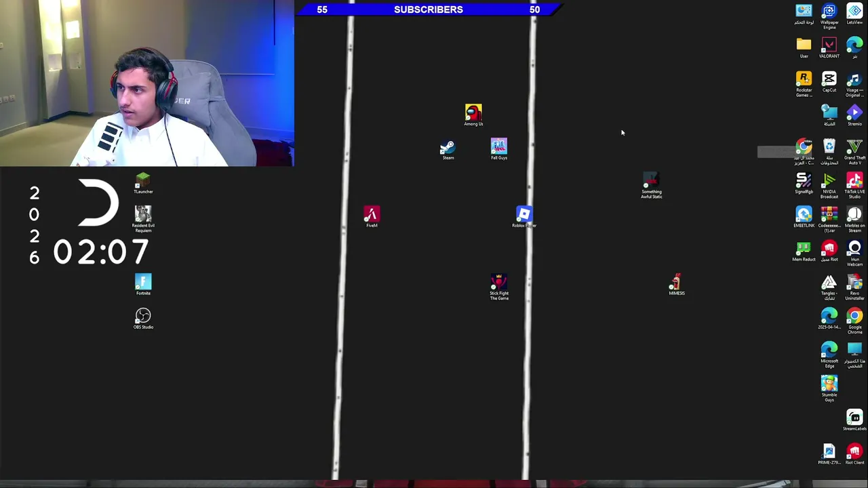This screenshot has height=488, width=868.
Task: Open the Riot shortcut beside Mem Reduct
Action: click(829, 251)
